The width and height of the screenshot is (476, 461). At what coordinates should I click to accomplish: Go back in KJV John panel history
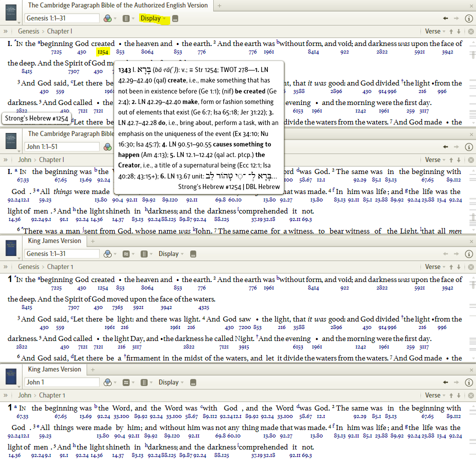point(445,382)
